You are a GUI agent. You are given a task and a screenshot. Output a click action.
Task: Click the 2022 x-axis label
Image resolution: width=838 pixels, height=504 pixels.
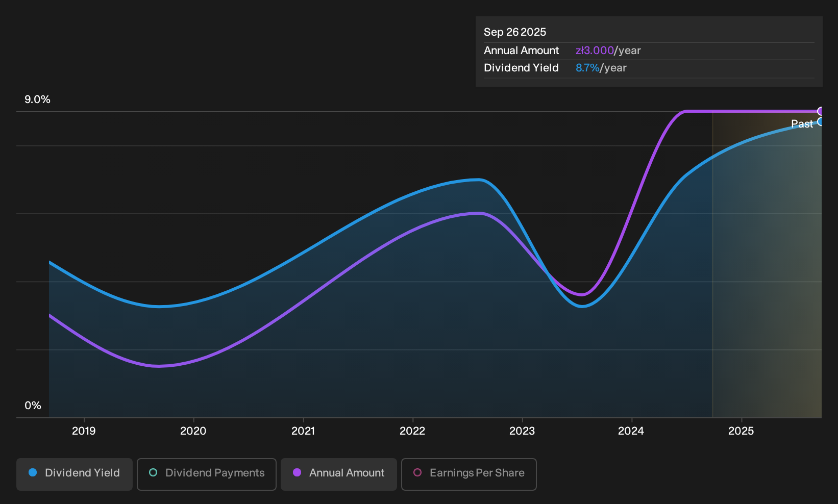pos(412,431)
